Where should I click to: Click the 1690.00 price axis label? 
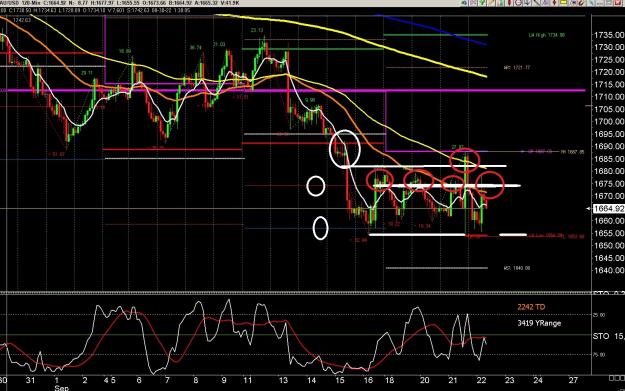[x=609, y=146]
